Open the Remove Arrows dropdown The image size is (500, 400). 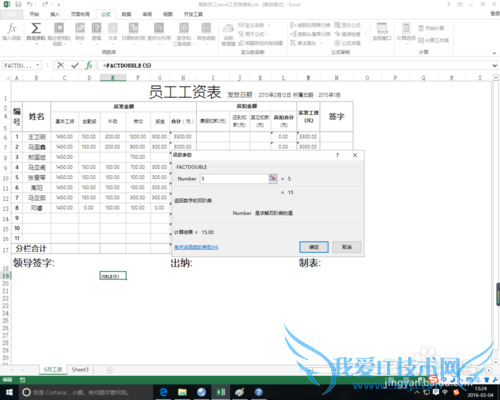pyautogui.click(x=321, y=43)
